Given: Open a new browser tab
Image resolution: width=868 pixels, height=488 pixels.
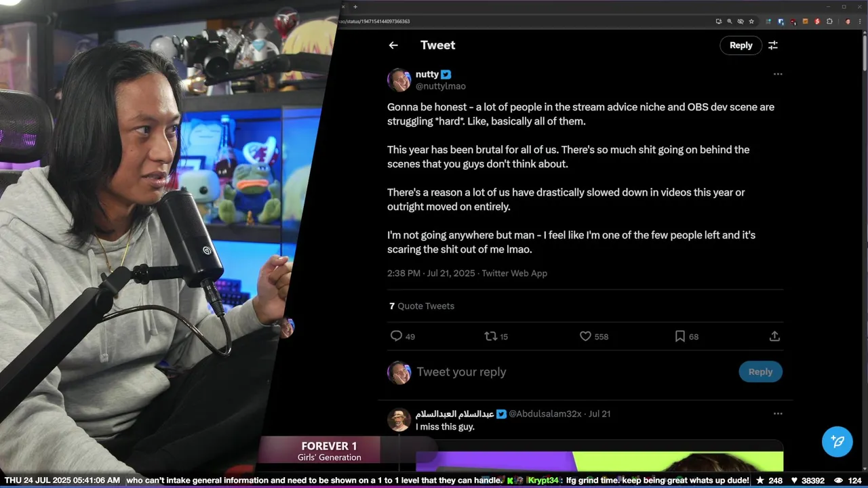Looking at the screenshot, I should point(355,7).
